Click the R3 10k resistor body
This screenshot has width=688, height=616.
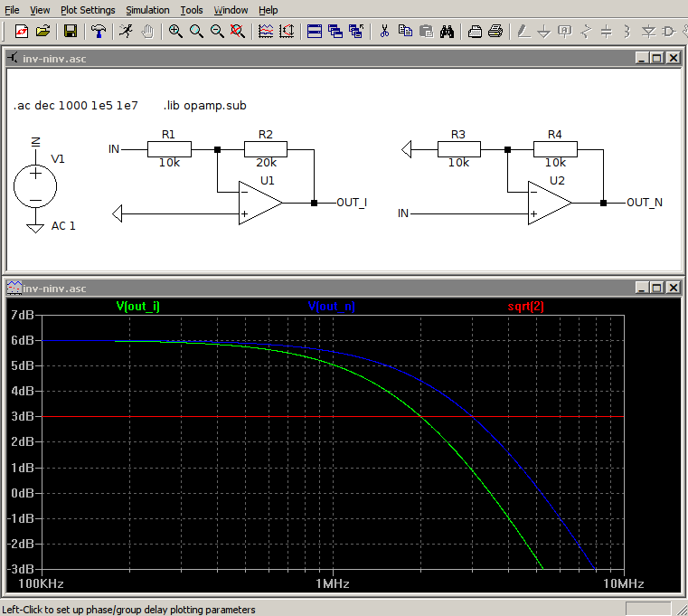click(459, 149)
